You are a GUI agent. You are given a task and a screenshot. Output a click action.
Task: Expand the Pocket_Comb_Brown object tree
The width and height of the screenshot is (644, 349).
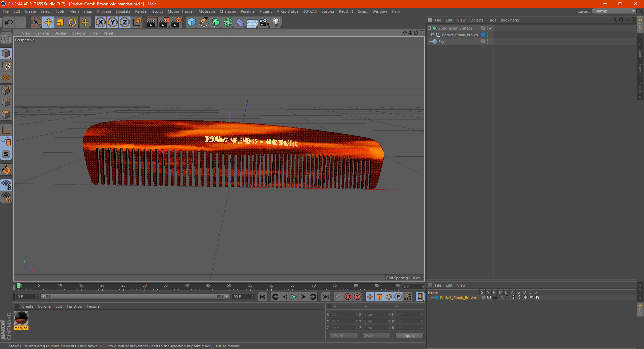[x=433, y=35]
